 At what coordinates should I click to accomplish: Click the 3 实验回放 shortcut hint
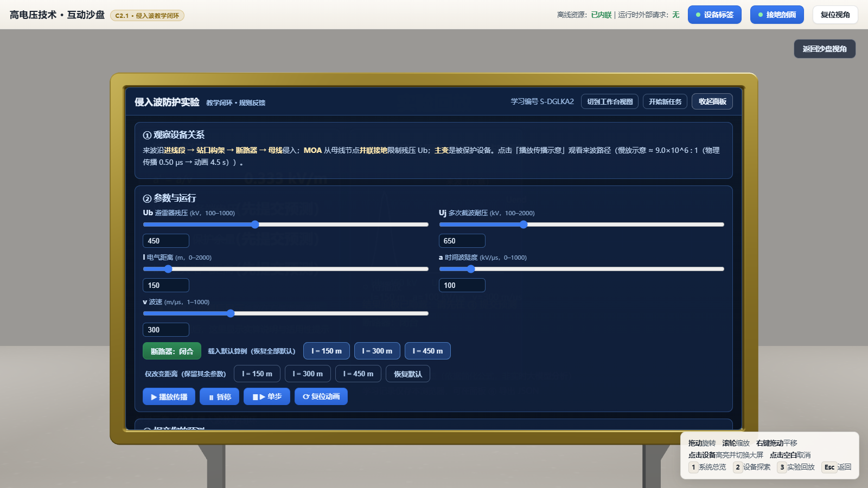[796, 467]
